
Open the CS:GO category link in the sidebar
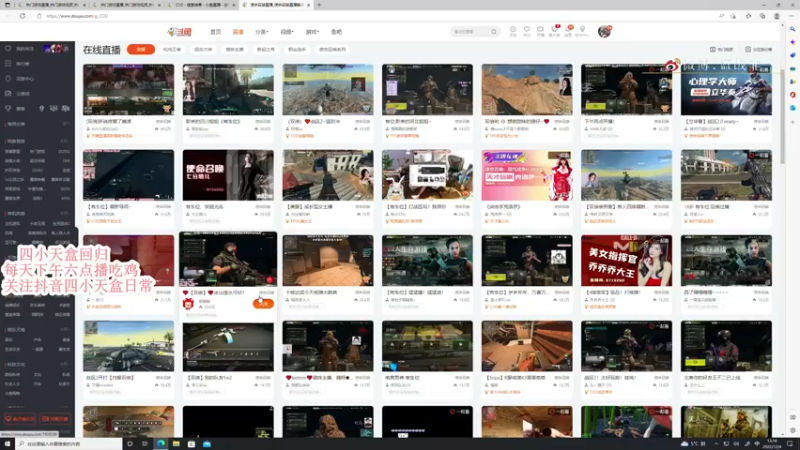pos(37,170)
